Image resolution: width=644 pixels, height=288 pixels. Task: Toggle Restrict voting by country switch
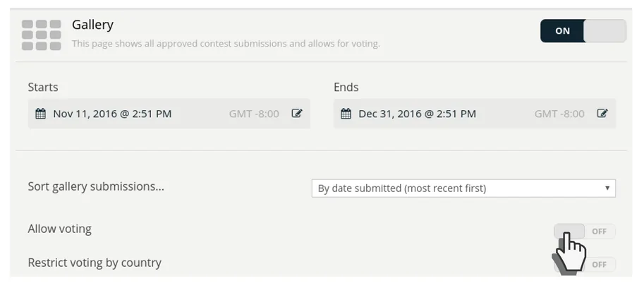(x=585, y=265)
